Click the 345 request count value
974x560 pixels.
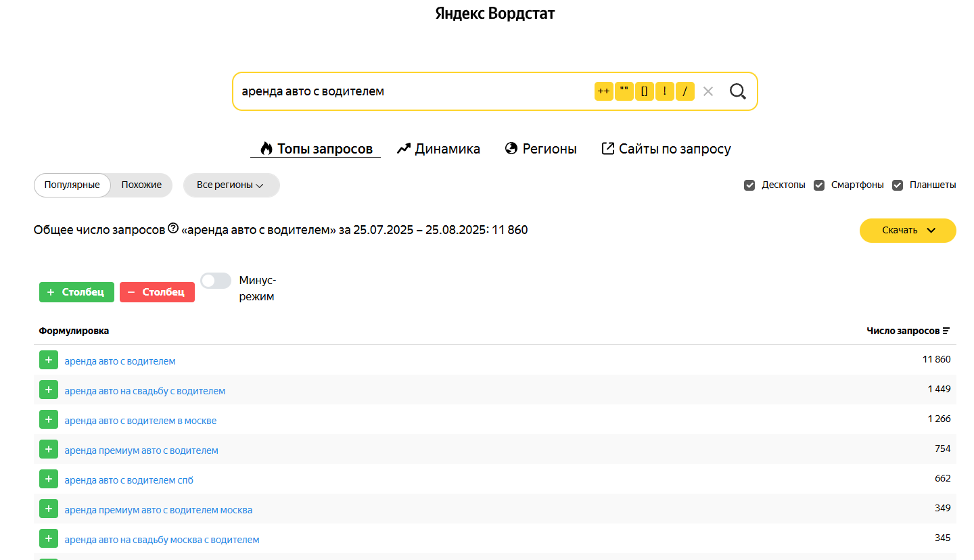coord(943,538)
